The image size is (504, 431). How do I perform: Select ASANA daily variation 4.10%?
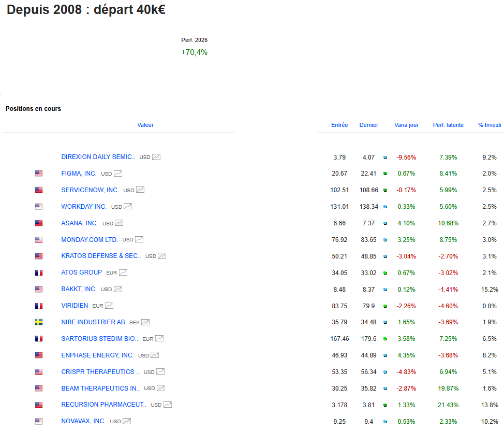(x=406, y=223)
